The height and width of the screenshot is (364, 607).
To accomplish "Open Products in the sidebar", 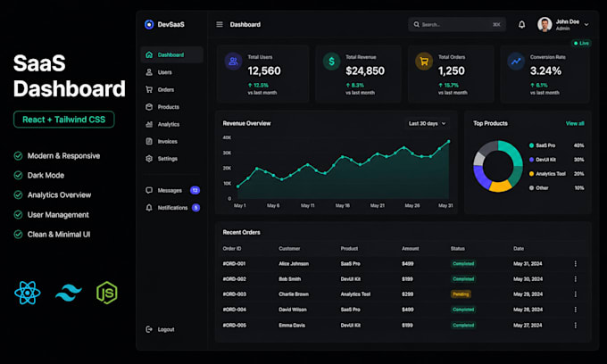I will pos(171,107).
